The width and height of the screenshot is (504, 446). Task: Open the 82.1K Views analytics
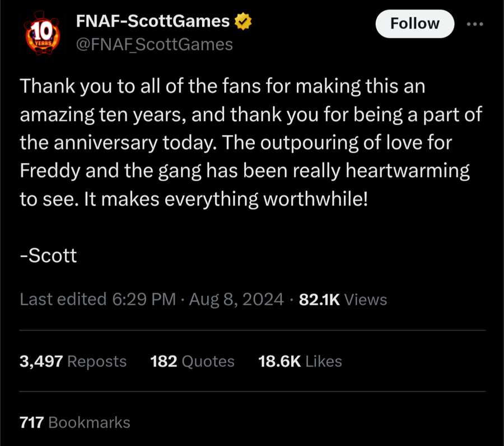pyautogui.click(x=343, y=300)
